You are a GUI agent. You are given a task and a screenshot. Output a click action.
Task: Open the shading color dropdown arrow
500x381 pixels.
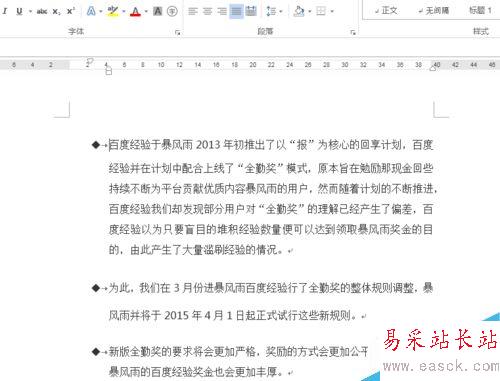[309, 12]
